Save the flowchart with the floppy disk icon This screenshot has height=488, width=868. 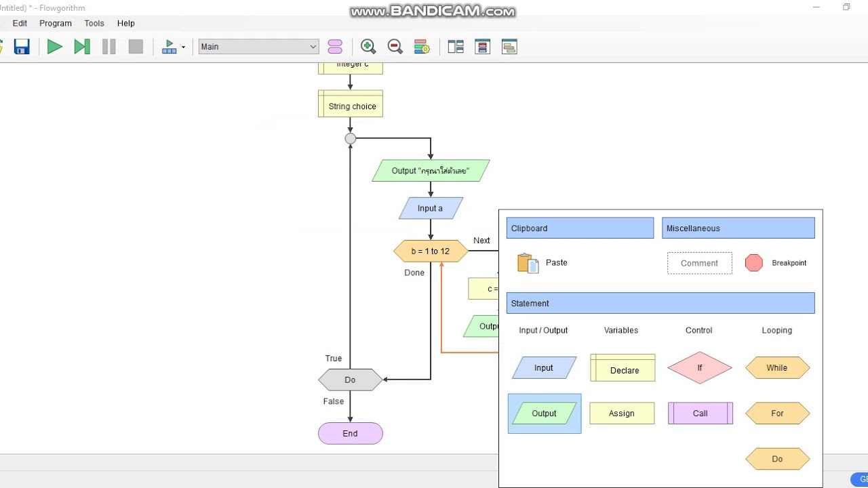[22, 47]
